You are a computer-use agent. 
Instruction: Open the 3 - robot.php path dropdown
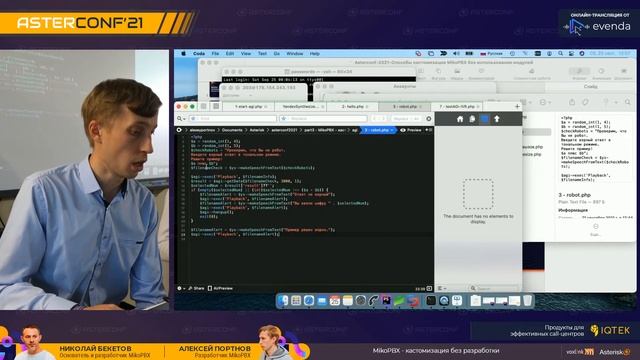coord(379,130)
